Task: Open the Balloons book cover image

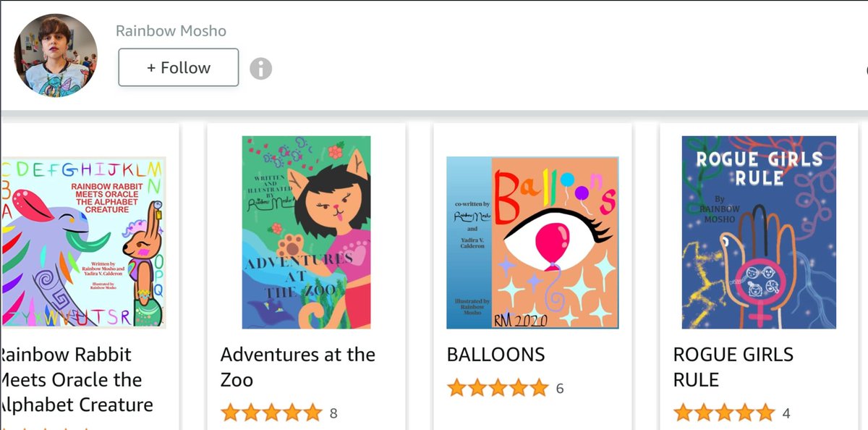Action: [532, 243]
